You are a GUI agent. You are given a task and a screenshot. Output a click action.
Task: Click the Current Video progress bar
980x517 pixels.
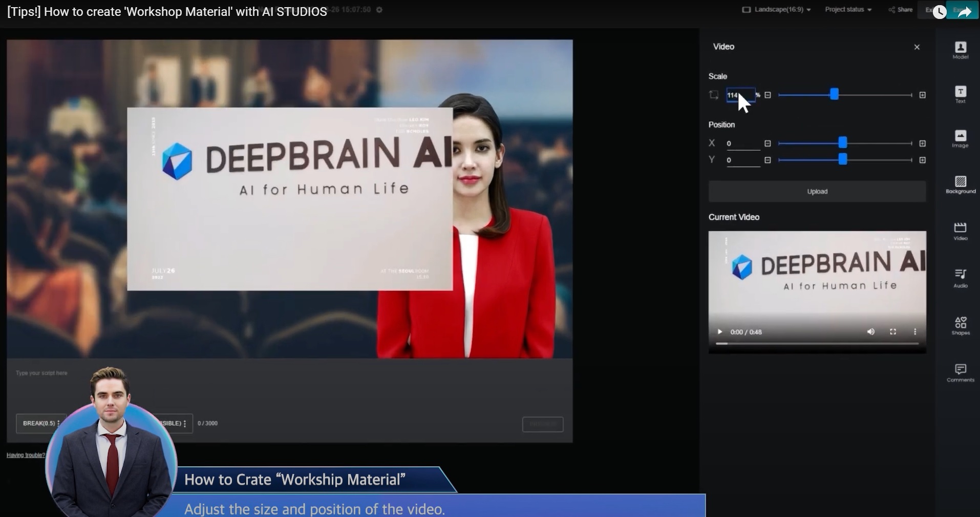point(817,343)
